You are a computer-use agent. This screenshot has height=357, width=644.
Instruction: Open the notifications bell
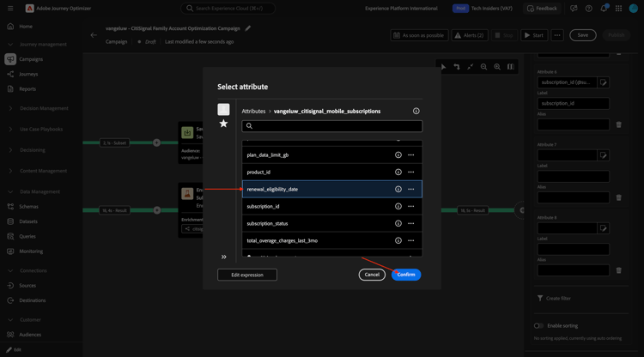pos(604,9)
